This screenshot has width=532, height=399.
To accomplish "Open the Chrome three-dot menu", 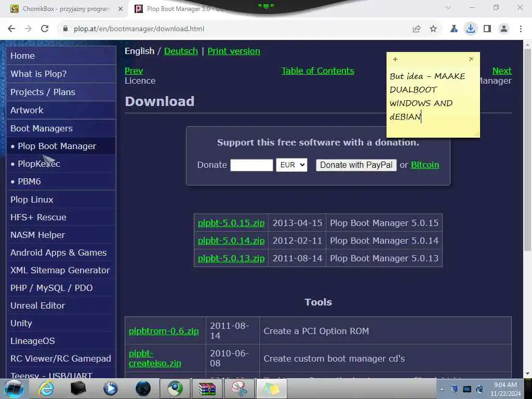I will pos(521,29).
